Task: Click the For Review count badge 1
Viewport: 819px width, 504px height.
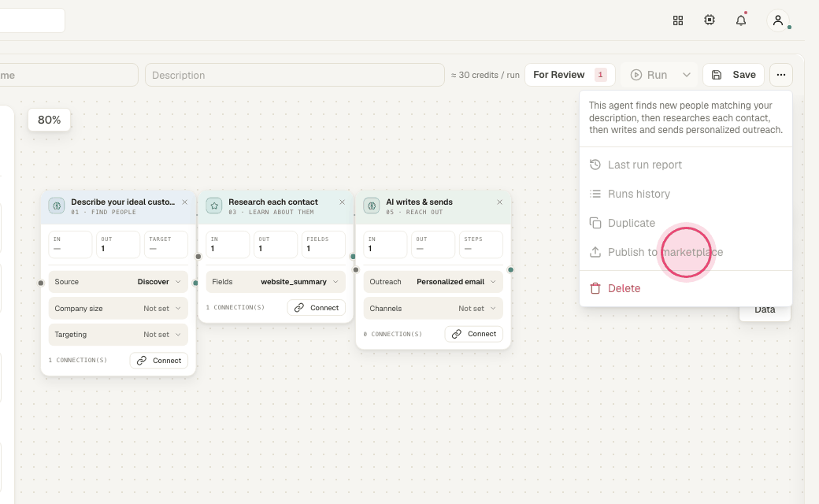Action: click(x=600, y=75)
